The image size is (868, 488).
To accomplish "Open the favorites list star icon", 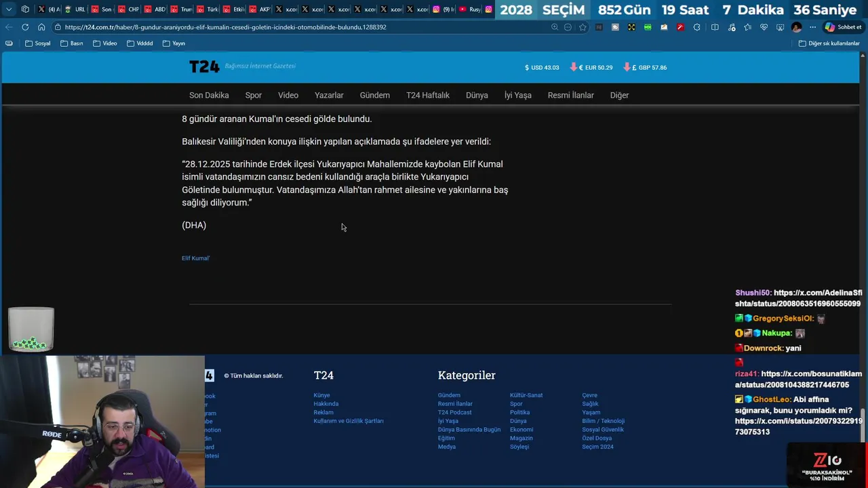I will 747,27.
